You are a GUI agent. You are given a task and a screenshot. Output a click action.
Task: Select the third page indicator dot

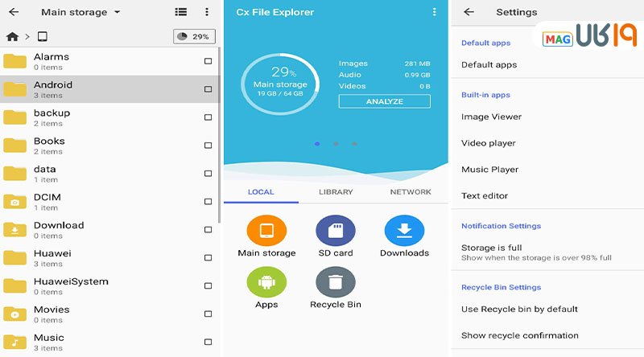click(x=354, y=144)
